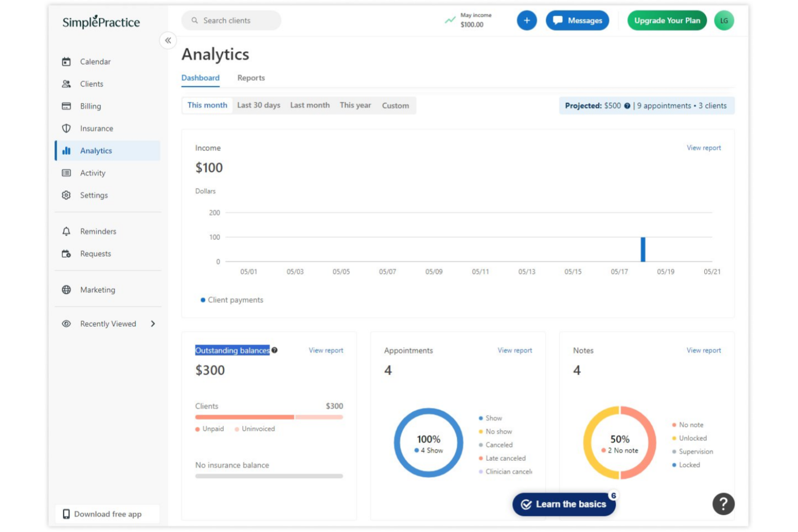Choose the Custom date range option

pyautogui.click(x=396, y=106)
